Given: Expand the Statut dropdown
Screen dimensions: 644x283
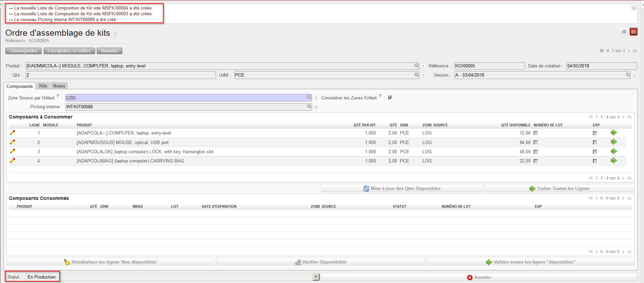Looking at the screenshot, I should (x=316, y=277).
